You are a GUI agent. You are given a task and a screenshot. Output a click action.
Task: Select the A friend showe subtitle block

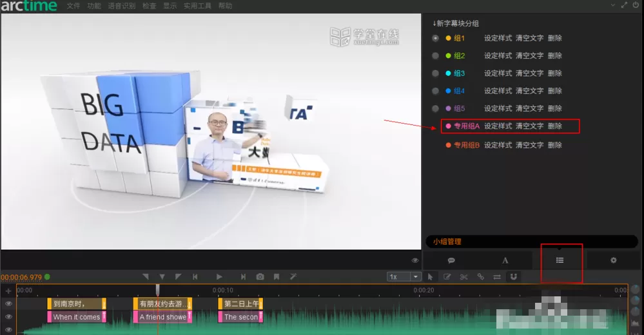[x=162, y=317]
